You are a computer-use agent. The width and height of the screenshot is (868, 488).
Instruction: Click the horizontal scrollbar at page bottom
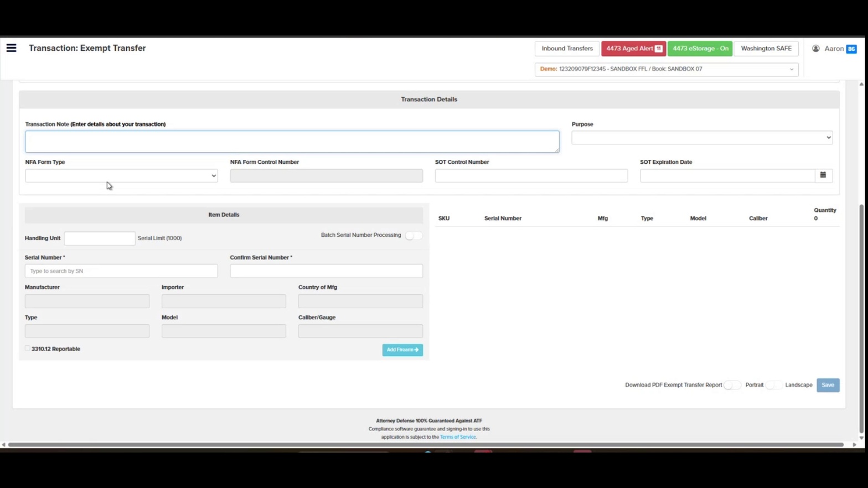[x=425, y=445]
